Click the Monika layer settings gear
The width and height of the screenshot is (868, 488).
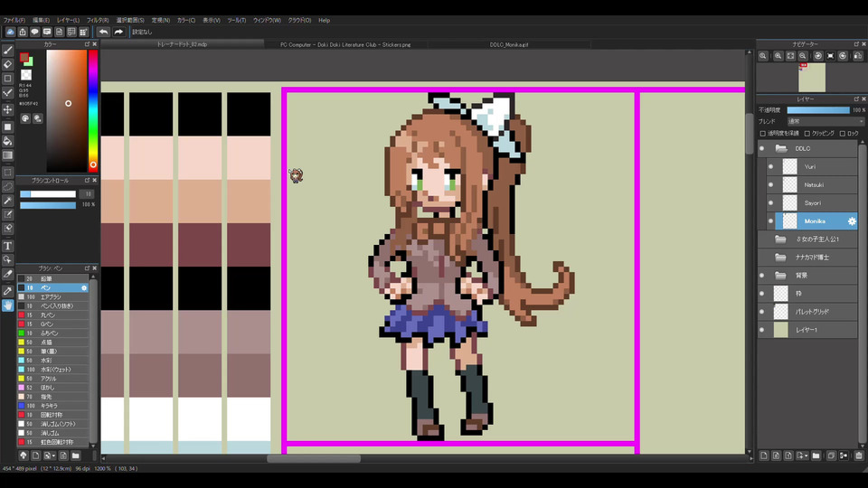click(x=852, y=221)
